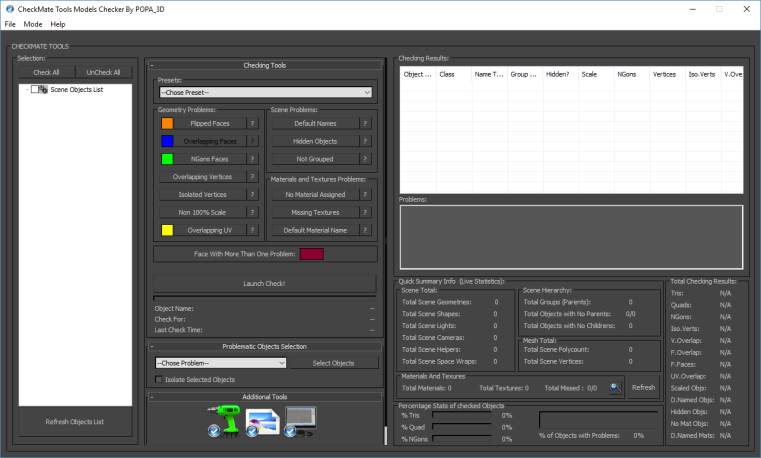The image size is (761, 458).
Task: Click the magnifier icon beside Total Missed
Action: click(x=615, y=388)
